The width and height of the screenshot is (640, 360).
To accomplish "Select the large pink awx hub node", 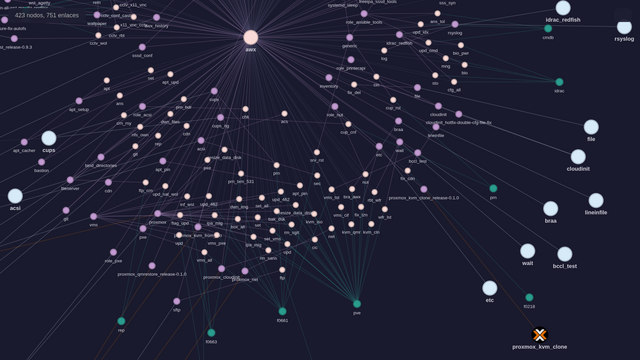I will coord(251,37).
